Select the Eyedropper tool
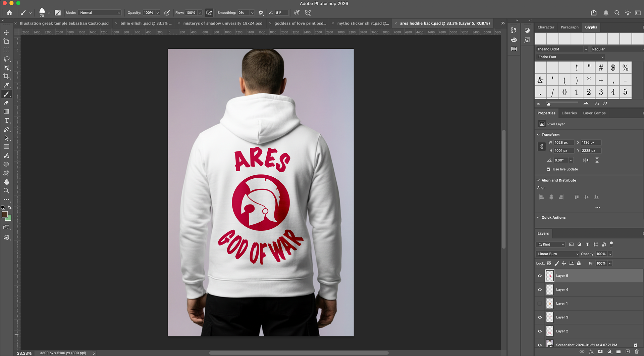The height and width of the screenshot is (356, 644). tap(6, 85)
